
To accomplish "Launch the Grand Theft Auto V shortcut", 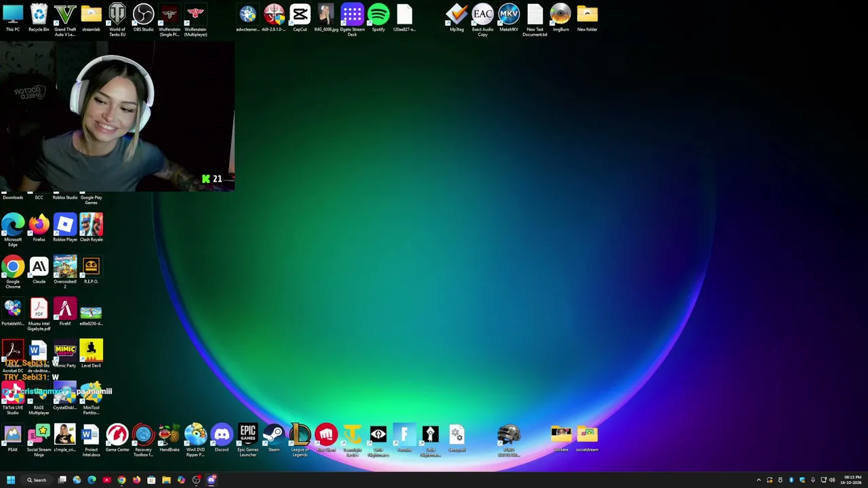I will tap(65, 20).
